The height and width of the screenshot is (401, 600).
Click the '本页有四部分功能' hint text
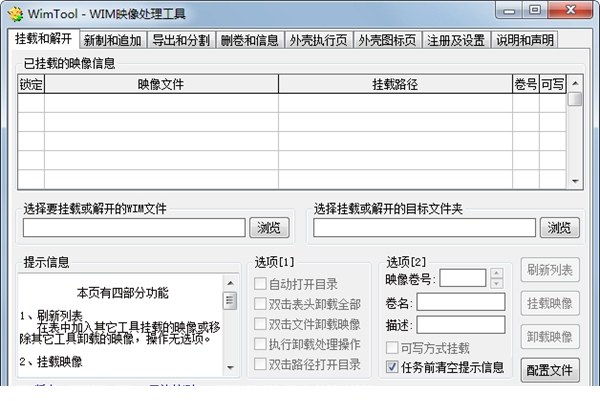click(x=122, y=293)
